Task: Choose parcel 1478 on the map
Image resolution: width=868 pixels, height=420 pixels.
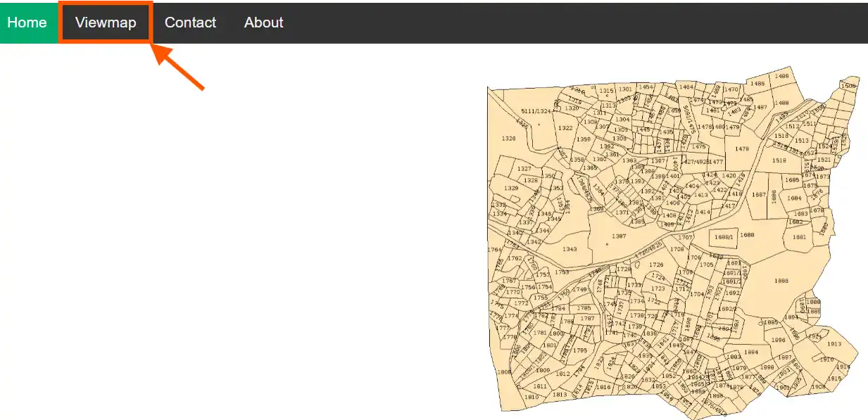Action: click(741, 148)
